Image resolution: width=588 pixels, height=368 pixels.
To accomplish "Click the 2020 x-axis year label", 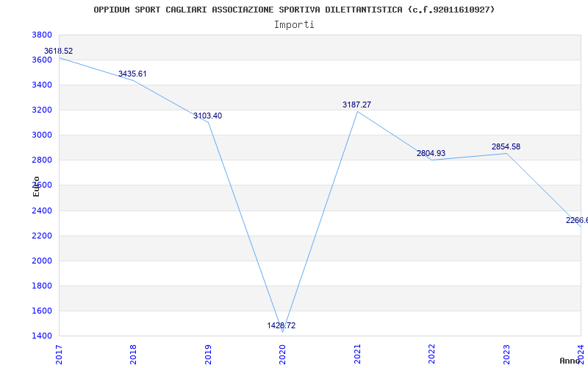I will point(282,355).
